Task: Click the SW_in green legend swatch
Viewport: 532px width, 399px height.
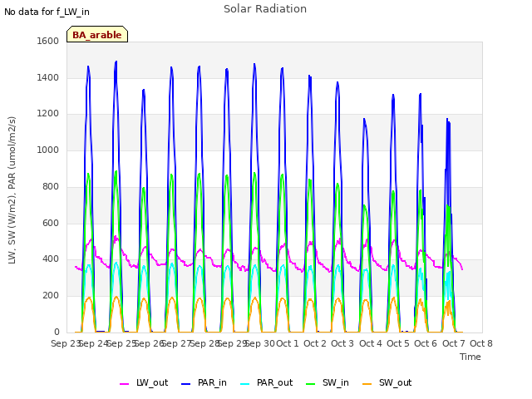Action: click(x=310, y=384)
